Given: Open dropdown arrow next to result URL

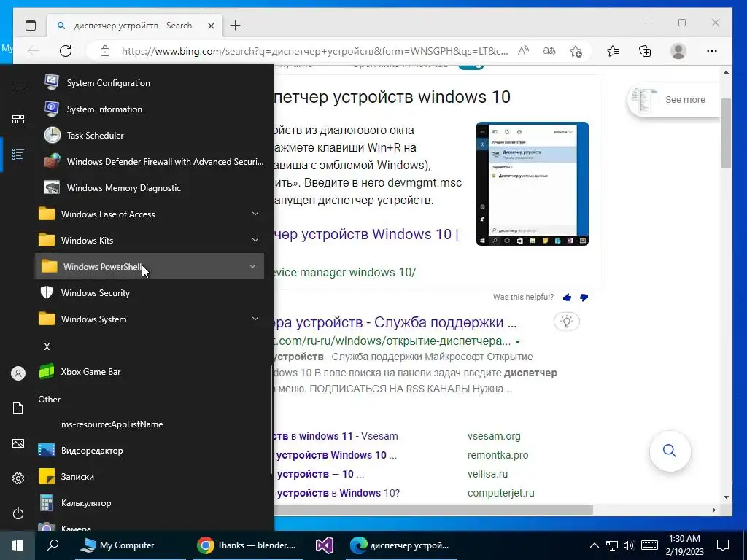Looking at the screenshot, I should coord(517,342).
